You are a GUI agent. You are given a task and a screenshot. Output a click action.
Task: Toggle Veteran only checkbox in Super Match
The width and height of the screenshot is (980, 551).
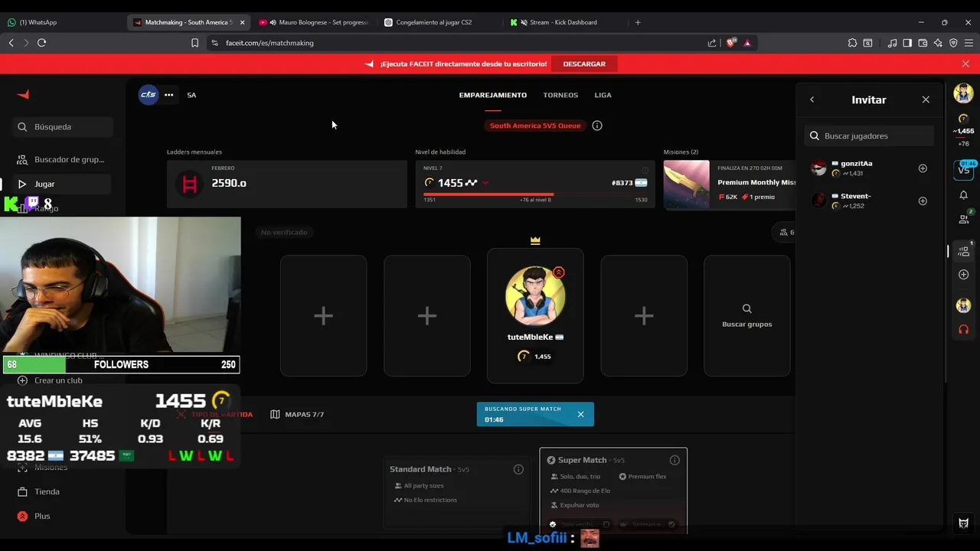671,524
